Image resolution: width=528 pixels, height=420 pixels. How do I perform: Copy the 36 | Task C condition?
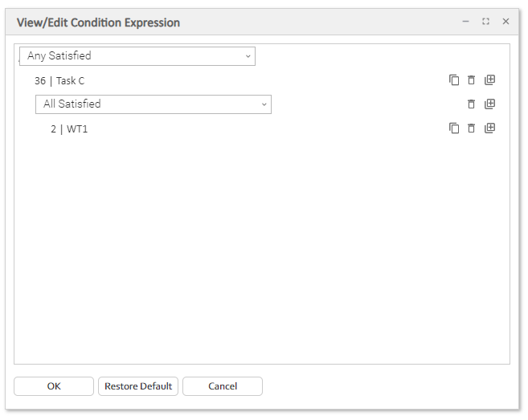tap(454, 80)
